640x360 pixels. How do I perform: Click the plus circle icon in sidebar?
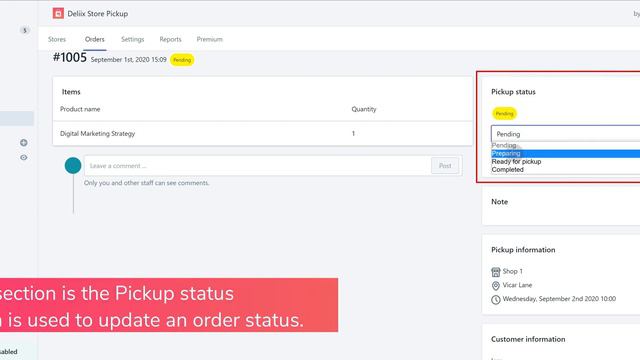24,143
